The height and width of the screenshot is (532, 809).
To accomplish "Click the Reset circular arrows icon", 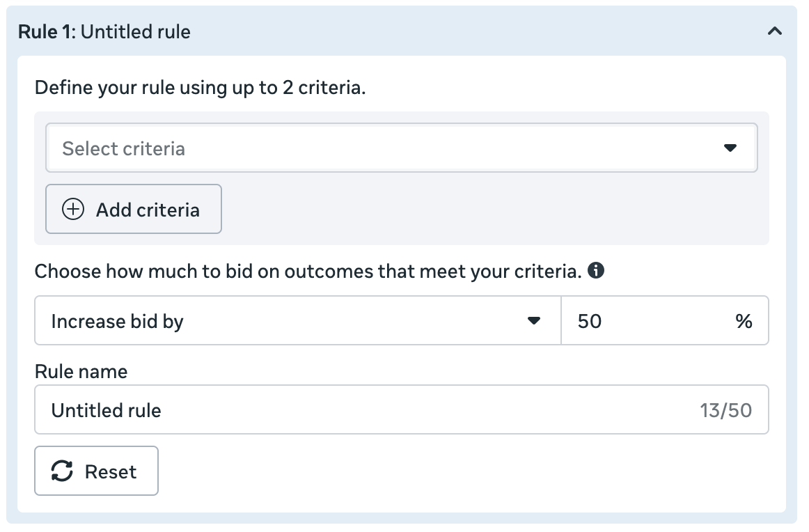I will [63, 471].
